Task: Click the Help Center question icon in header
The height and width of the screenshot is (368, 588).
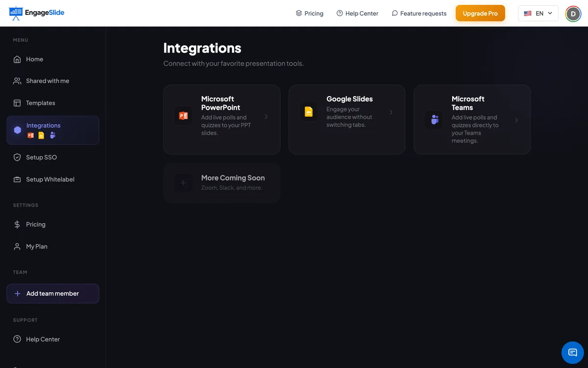Action: click(x=340, y=13)
